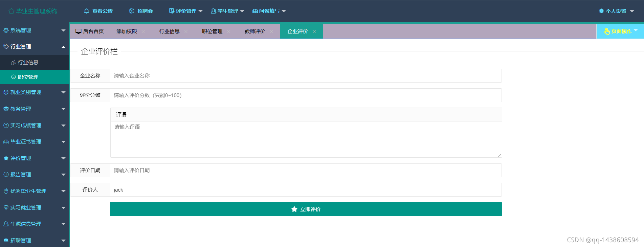
Task: Click the 评价管理 star icon in the sidebar
Action: (6, 158)
